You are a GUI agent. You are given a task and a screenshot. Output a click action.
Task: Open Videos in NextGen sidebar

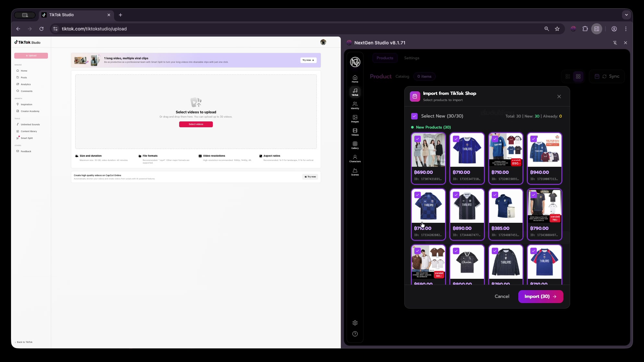click(x=355, y=132)
